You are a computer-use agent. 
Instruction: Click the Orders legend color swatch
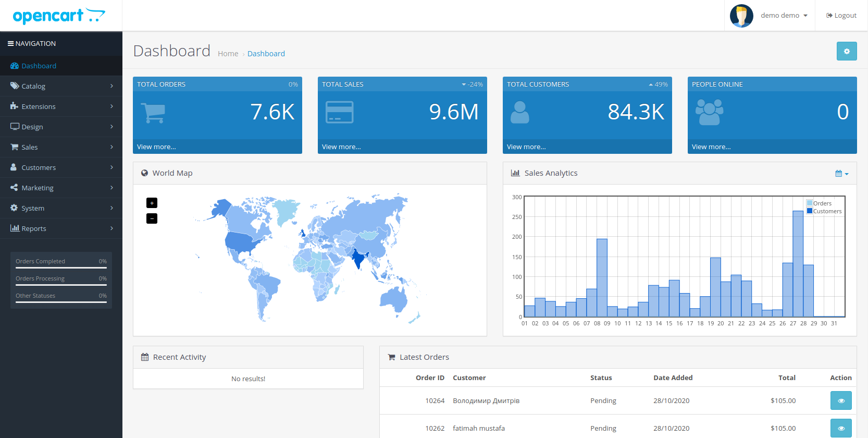[x=810, y=203]
